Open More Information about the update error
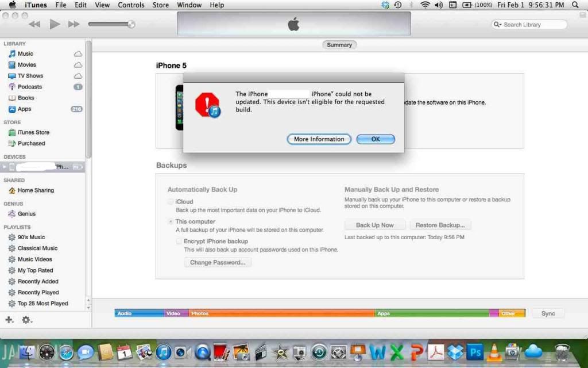The width and height of the screenshot is (588, 368). pos(319,139)
